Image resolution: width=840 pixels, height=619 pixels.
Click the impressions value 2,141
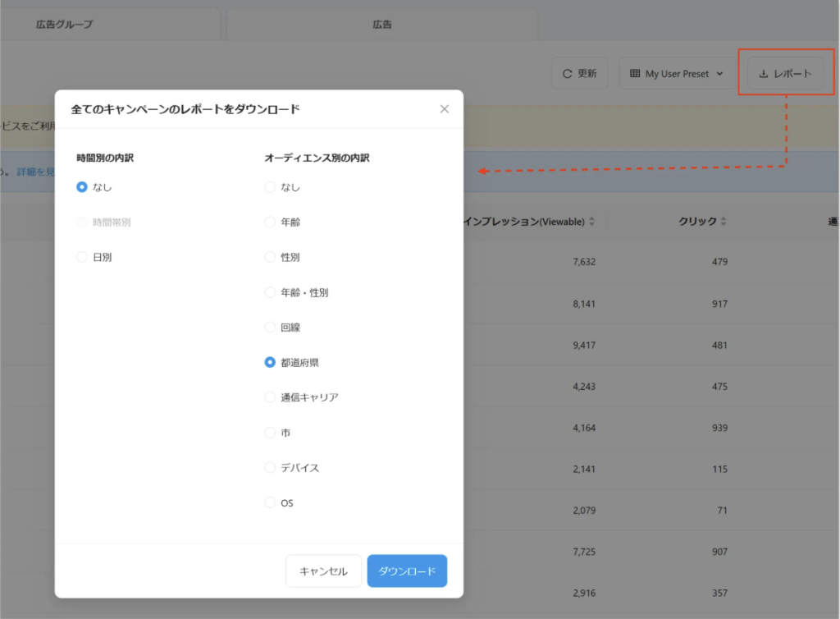[584, 470]
